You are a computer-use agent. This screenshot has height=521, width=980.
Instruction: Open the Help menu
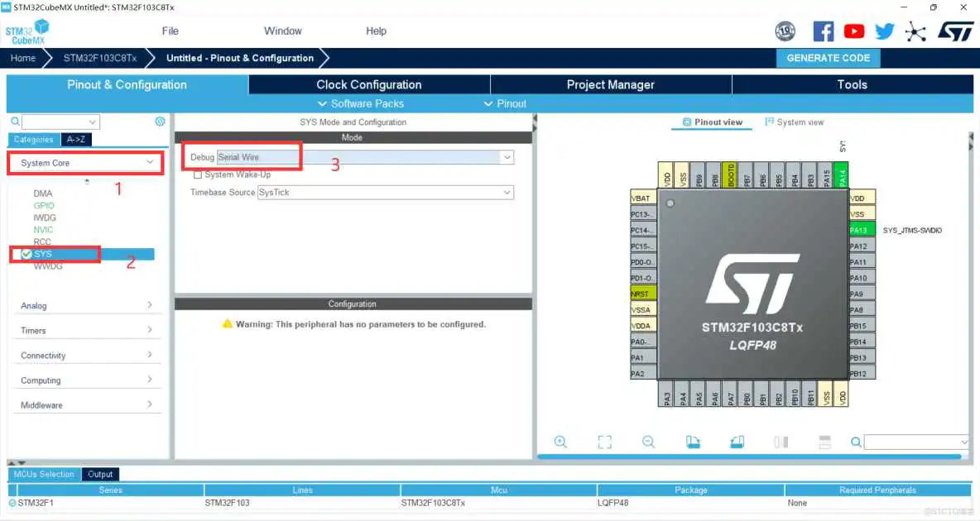click(376, 31)
